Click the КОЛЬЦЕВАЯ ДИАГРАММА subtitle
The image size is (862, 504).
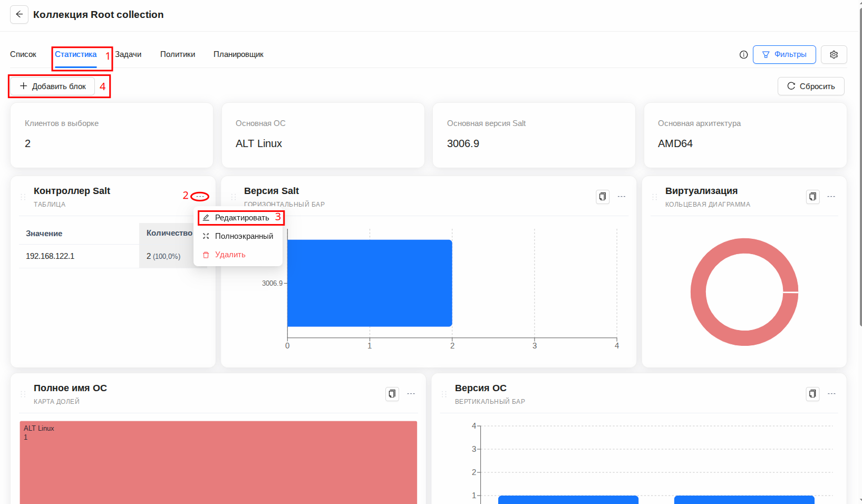[x=708, y=205]
